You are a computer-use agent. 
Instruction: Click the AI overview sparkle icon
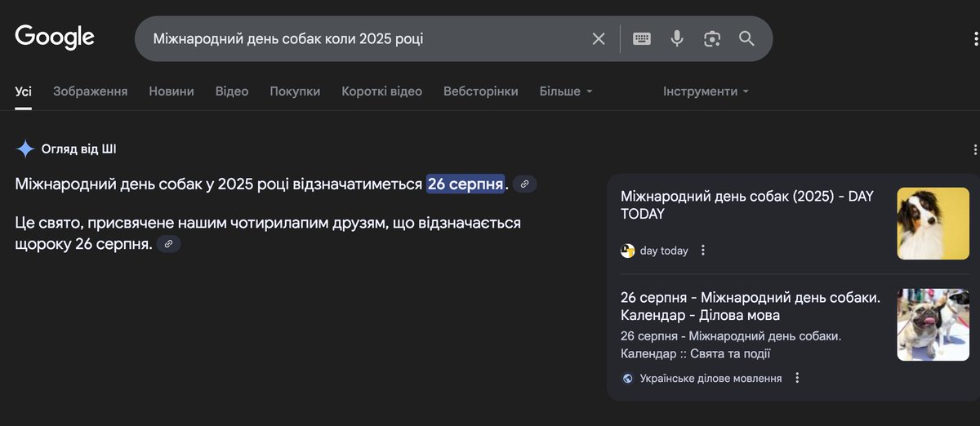[x=25, y=149]
